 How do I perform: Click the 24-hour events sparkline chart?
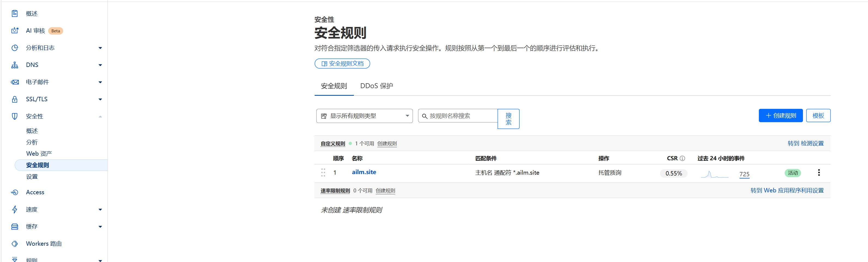pyautogui.click(x=714, y=174)
